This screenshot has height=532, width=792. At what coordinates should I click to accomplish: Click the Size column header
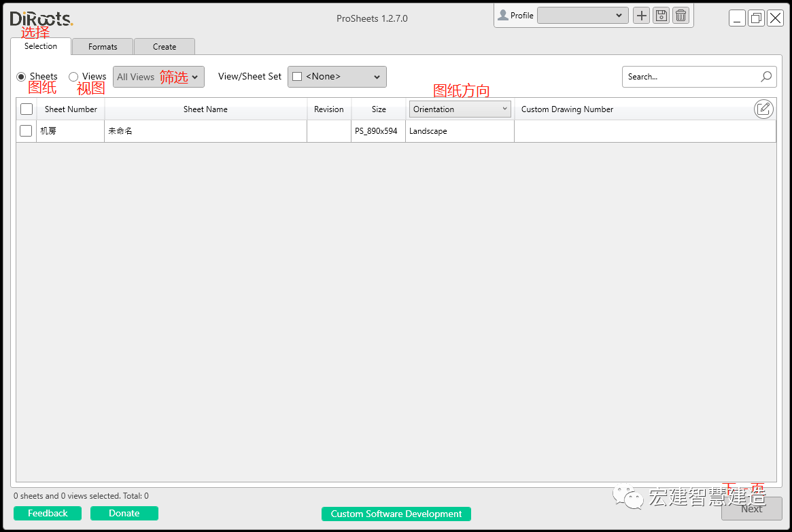coord(379,109)
